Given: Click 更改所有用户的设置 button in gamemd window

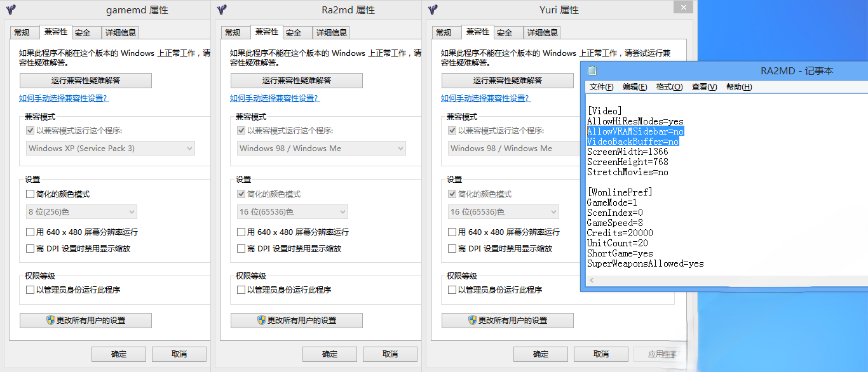Looking at the screenshot, I should (86, 321).
